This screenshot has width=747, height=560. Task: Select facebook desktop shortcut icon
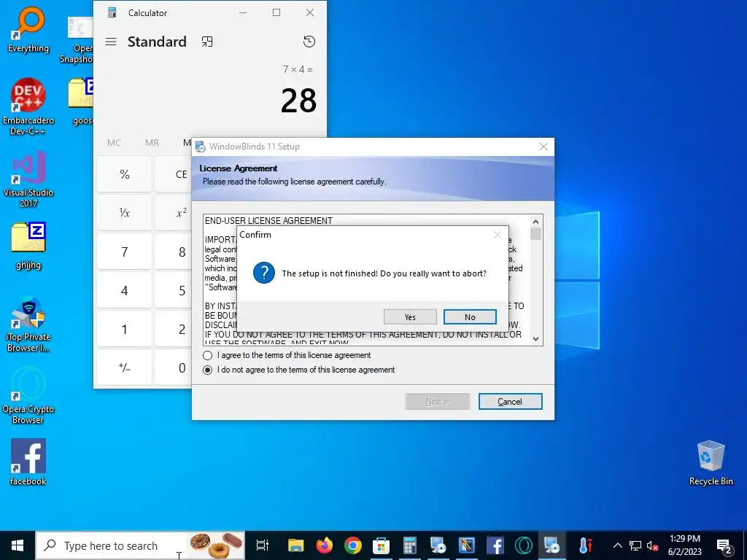[28, 462]
